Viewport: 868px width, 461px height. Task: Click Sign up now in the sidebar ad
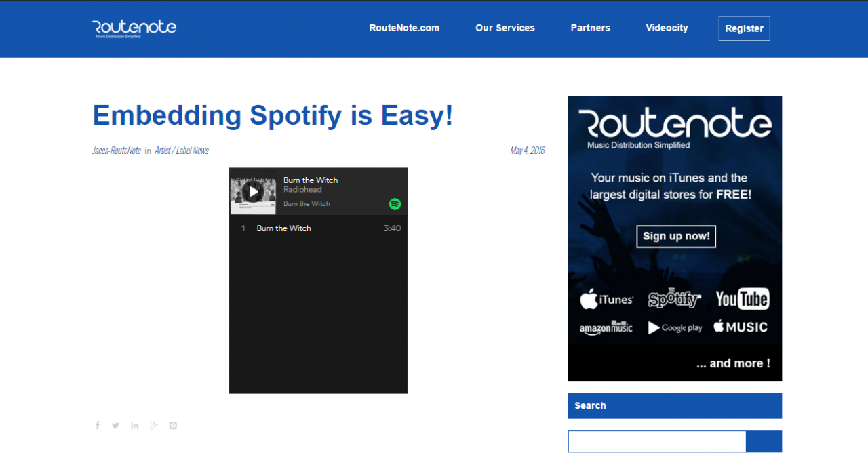coord(675,236)
